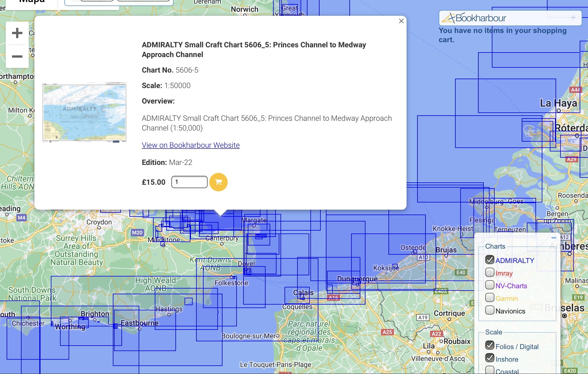Uncheck the Inshore scale filter
Image resolution: width=588 pixels, height=374 pixels.
(x=490, y=358)
